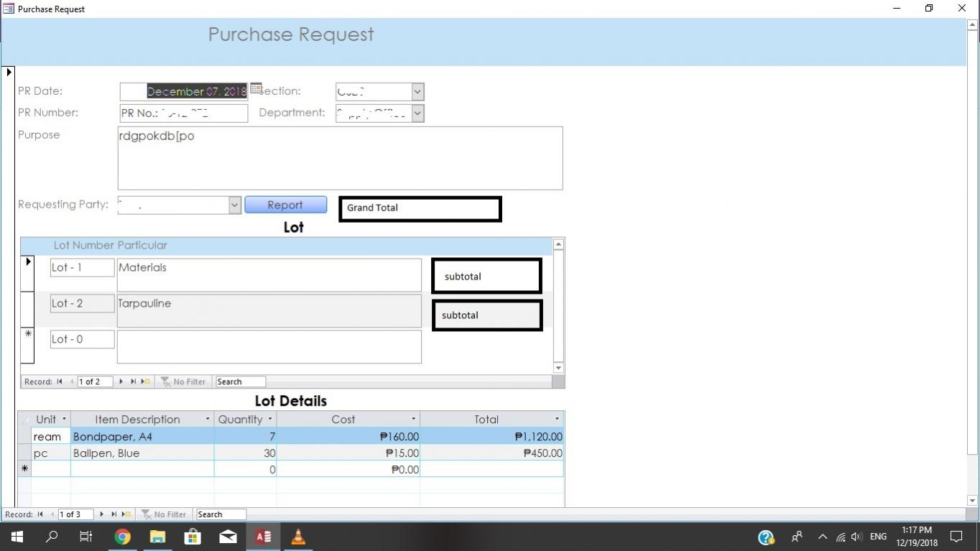The height and width of the screenshot is (551, 980).
Task: Expand the Department combo box
Action: pyautogui.click(x=417, y=114)
